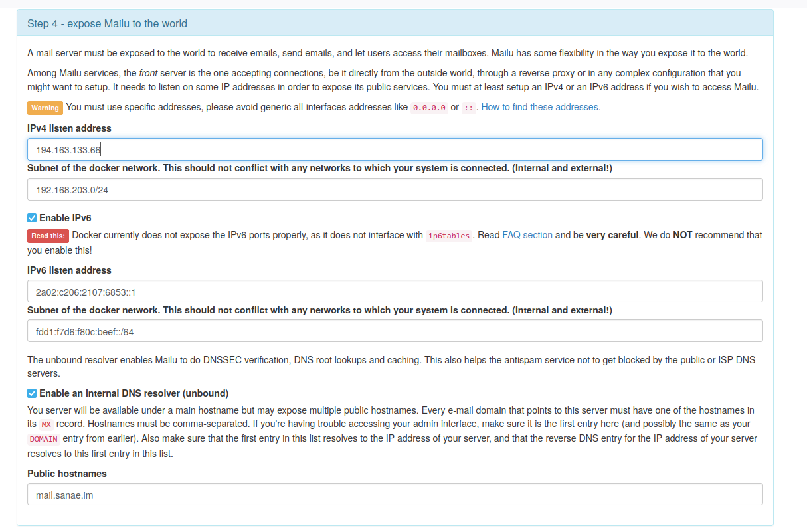
Task: Click the Public hostnames input field
Action: 395,495
